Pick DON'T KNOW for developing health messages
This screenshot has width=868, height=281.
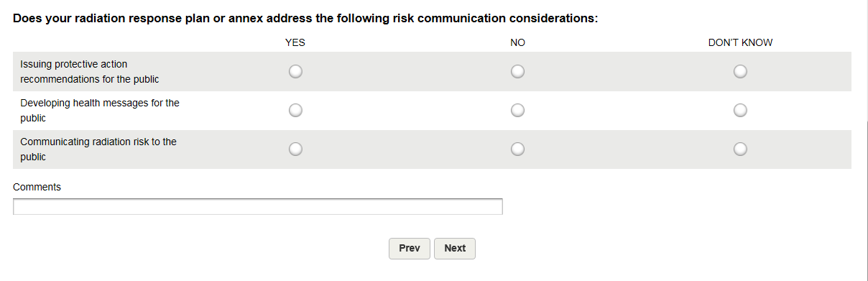coord(740,111)
